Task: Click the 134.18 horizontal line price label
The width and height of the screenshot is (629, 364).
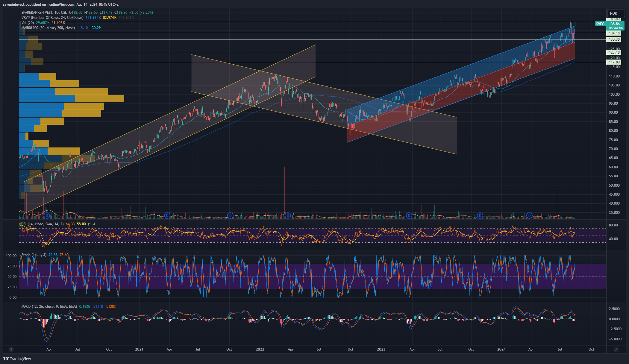Action: point(614,33)
